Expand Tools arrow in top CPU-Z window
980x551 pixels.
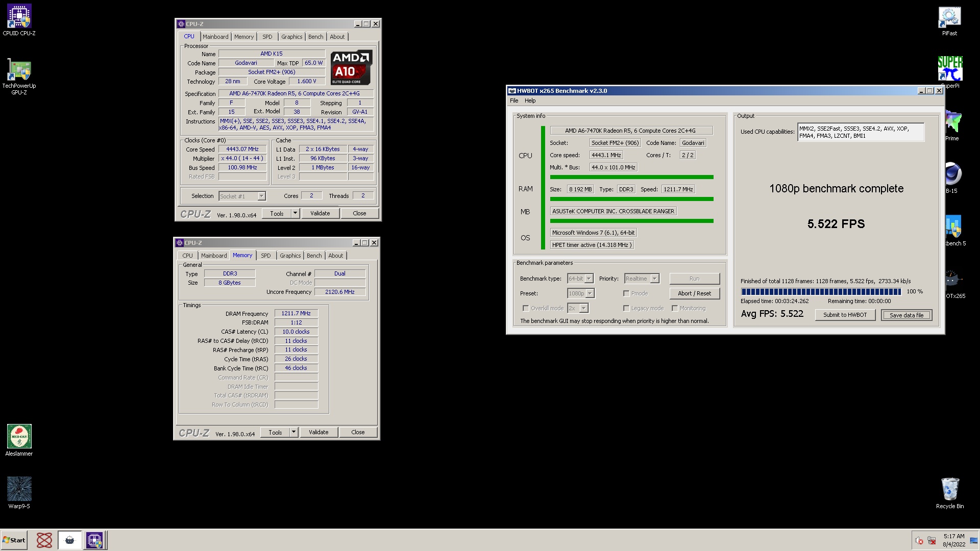click(x=295, y=213)
